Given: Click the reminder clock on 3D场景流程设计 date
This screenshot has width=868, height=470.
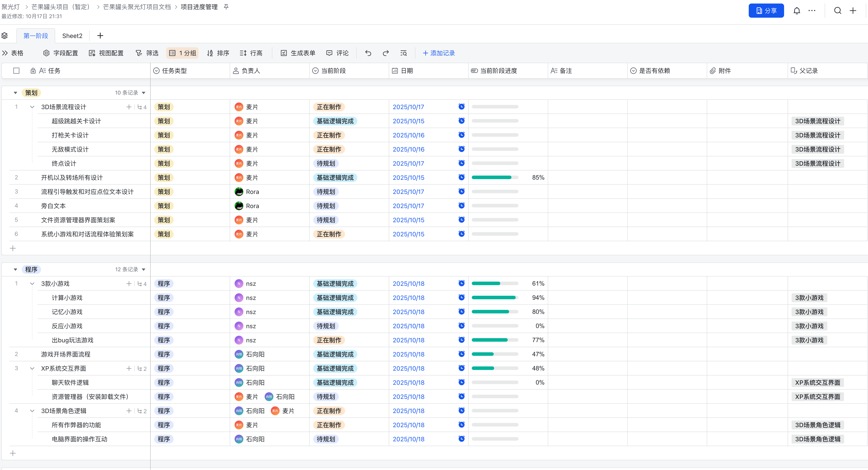Looking at the screenshot, I should pos(461,106).
